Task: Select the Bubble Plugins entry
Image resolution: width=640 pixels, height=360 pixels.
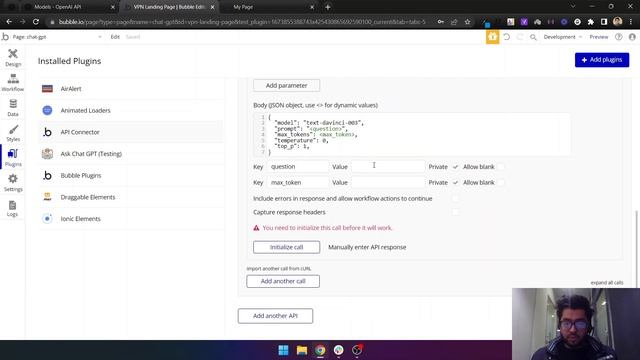Action: [131, 175]
